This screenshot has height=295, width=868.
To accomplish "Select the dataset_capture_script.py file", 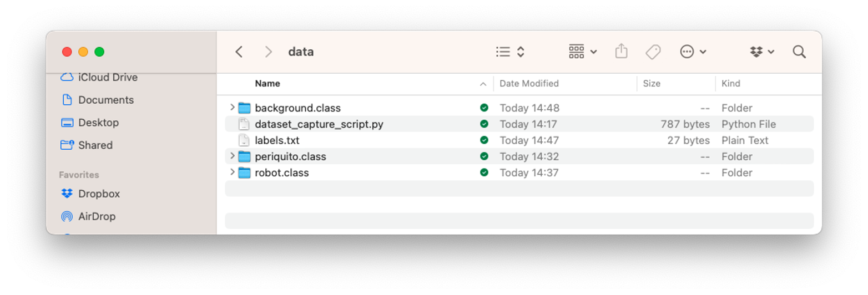I will point(319,124).
